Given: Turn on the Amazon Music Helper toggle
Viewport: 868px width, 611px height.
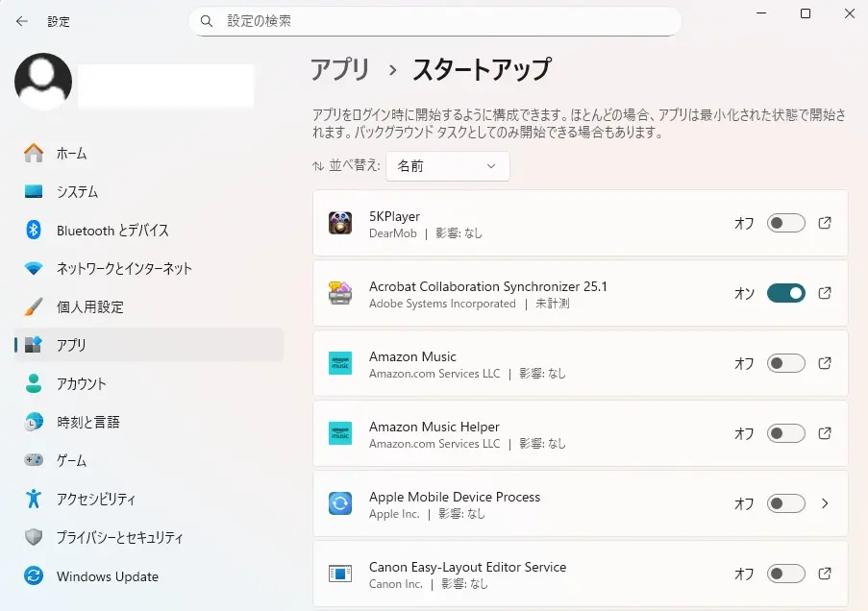Looking at the screenshot, I should (x=785, y=433).
